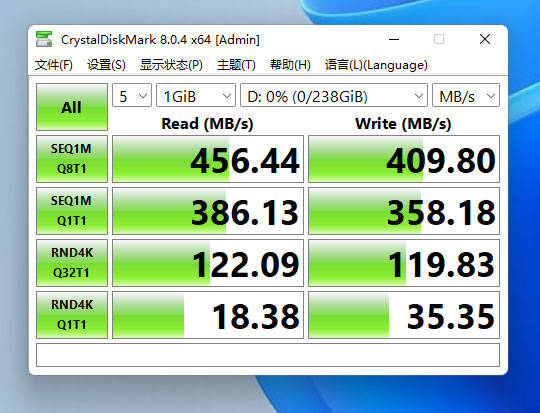Click the Write (MB/s) column header
The image size is (540, 413).
coord(403,124)
